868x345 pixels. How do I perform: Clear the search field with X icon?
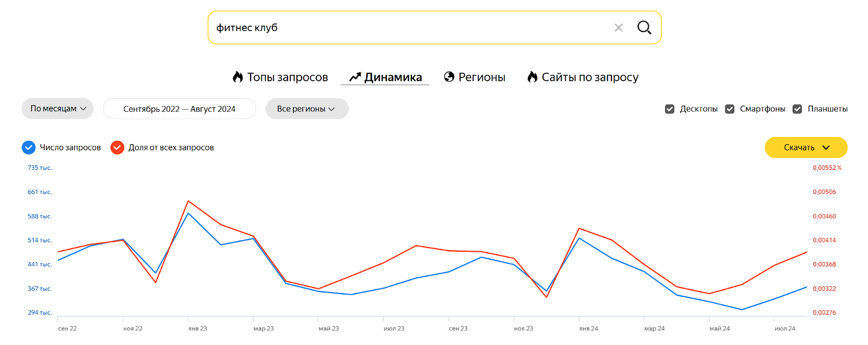pos(618,28)
